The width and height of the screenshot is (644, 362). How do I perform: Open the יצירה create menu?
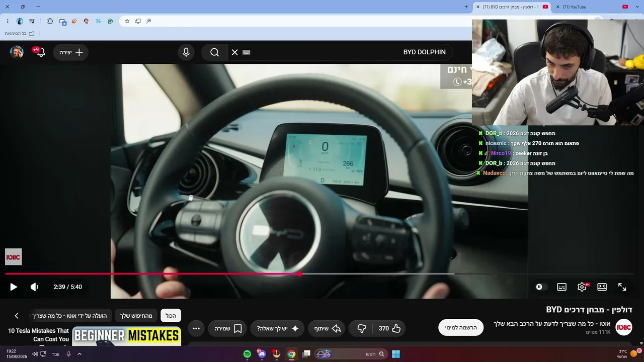(70, 52)
